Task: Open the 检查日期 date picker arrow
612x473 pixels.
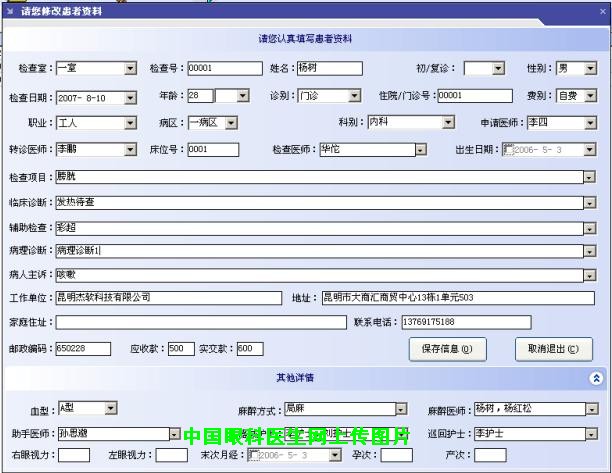Action: 130,97
